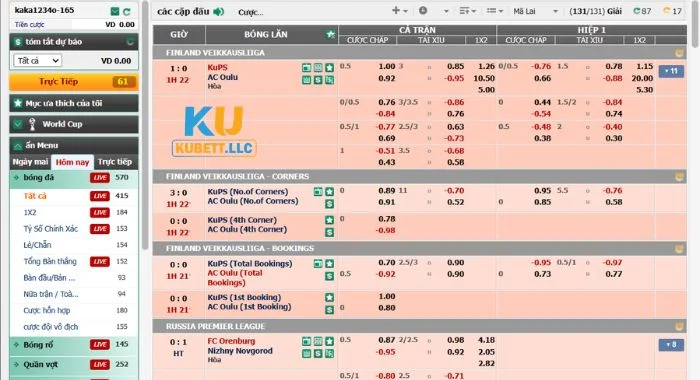Screen dimensions: 700x380
Task: Click icon at right of Finland Veikkausliiga header
Action: pyautogui.click(x=679, y=53)
